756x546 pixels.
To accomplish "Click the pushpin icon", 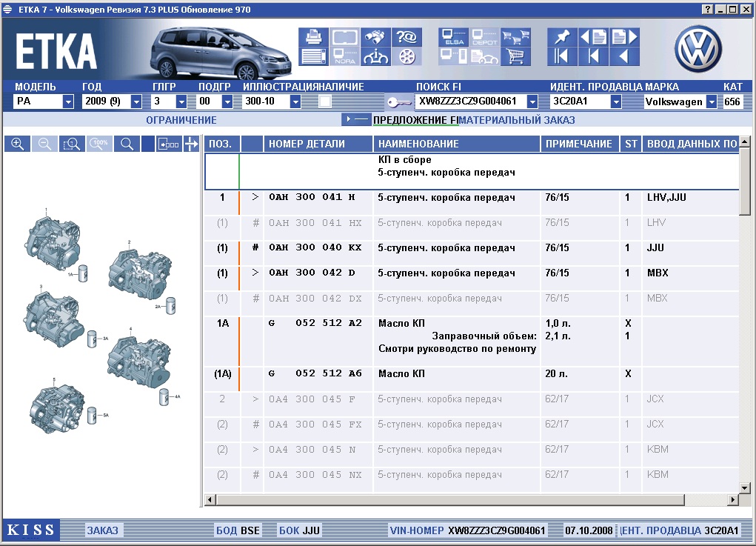I will (x=562, y=37).
